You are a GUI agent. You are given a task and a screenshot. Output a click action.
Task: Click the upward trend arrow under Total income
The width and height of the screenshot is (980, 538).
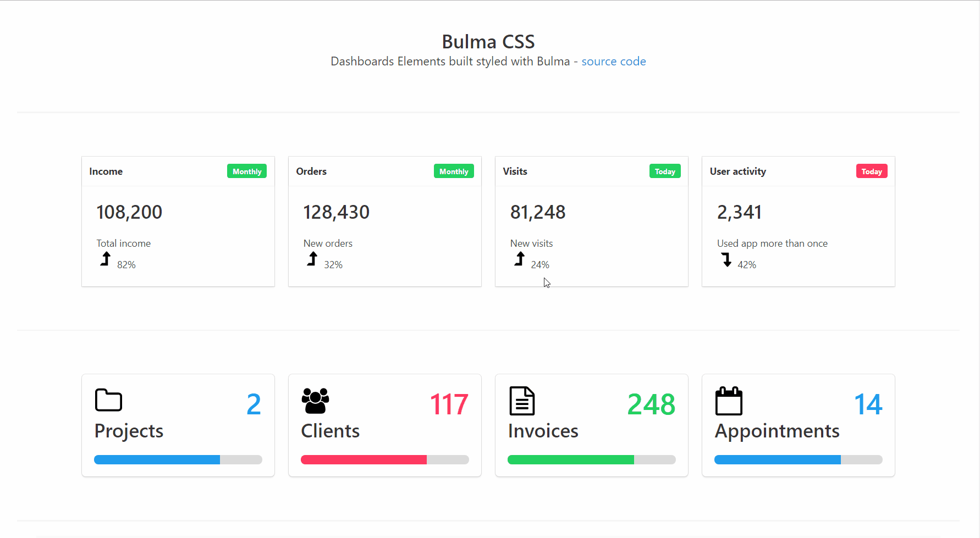pos(105,259)
